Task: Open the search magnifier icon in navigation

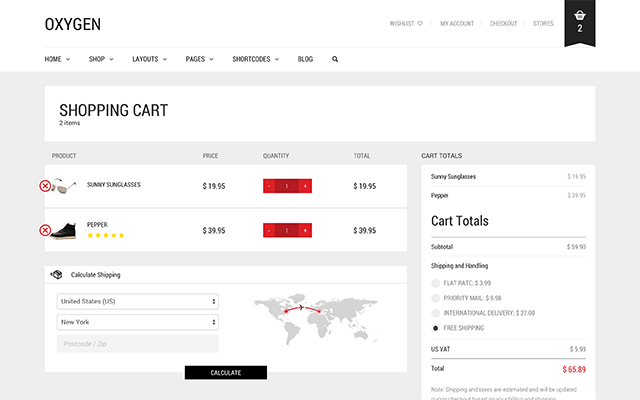Action: tap(335, 59)
